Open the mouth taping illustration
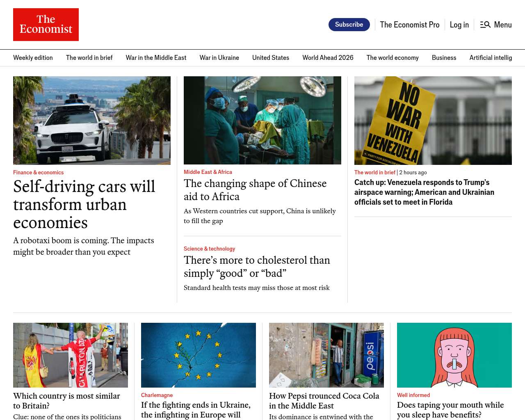 pyautogui.click(x=454, y=355)
